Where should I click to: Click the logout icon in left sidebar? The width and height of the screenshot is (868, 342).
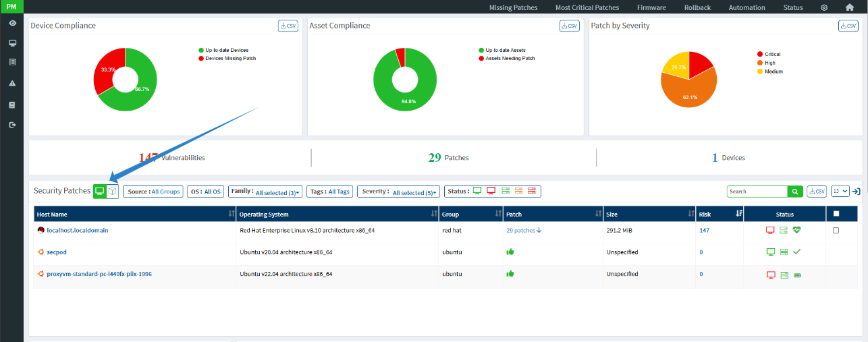point(12,125)
